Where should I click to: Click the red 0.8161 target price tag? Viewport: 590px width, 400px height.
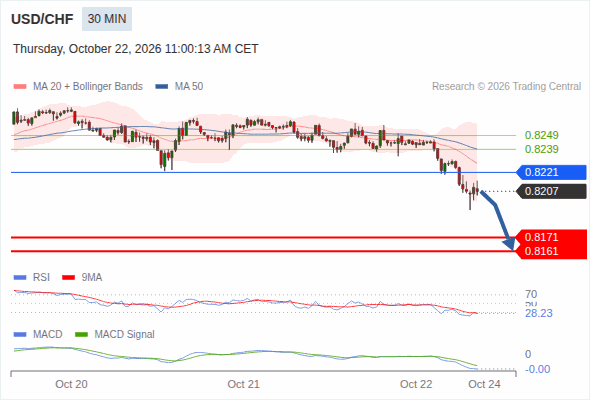point(551,251)
